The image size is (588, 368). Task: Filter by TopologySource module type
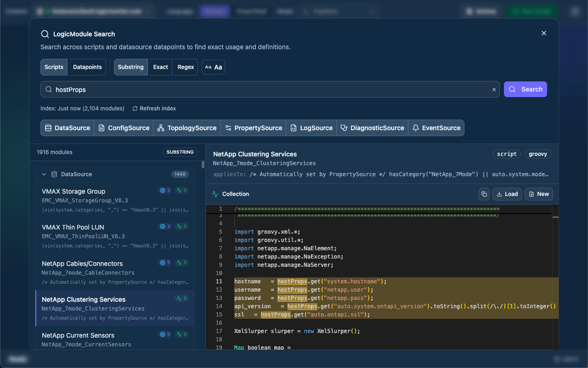(187, 128)
